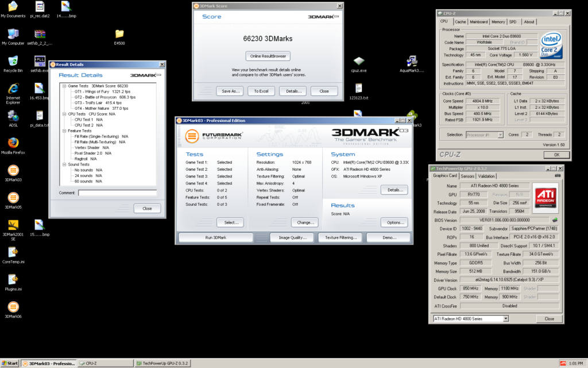Switch to the SPD tab in CPU-Z

(513, 22)
